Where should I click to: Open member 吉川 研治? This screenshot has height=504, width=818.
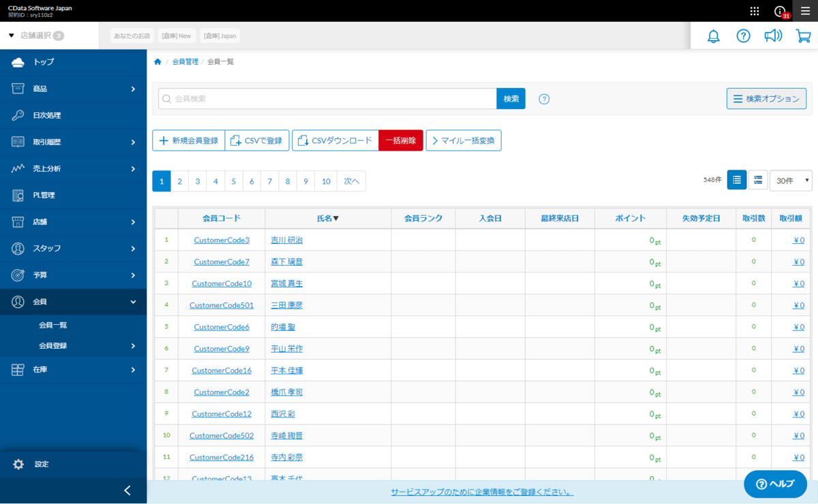pyautogui.click(x=287, y=240)
